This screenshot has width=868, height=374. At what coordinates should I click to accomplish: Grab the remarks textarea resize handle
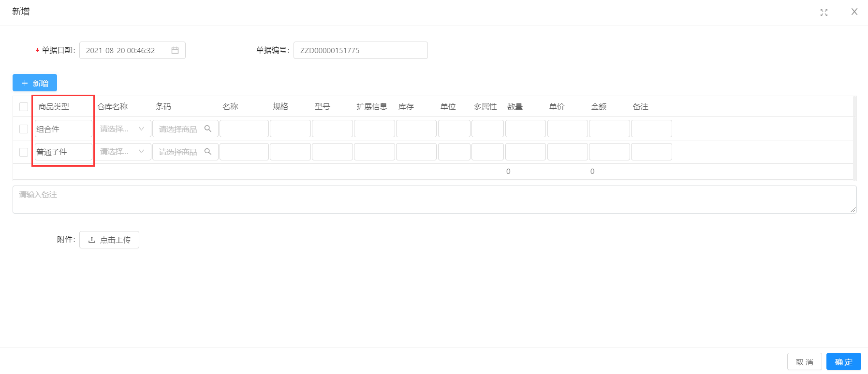853,210
